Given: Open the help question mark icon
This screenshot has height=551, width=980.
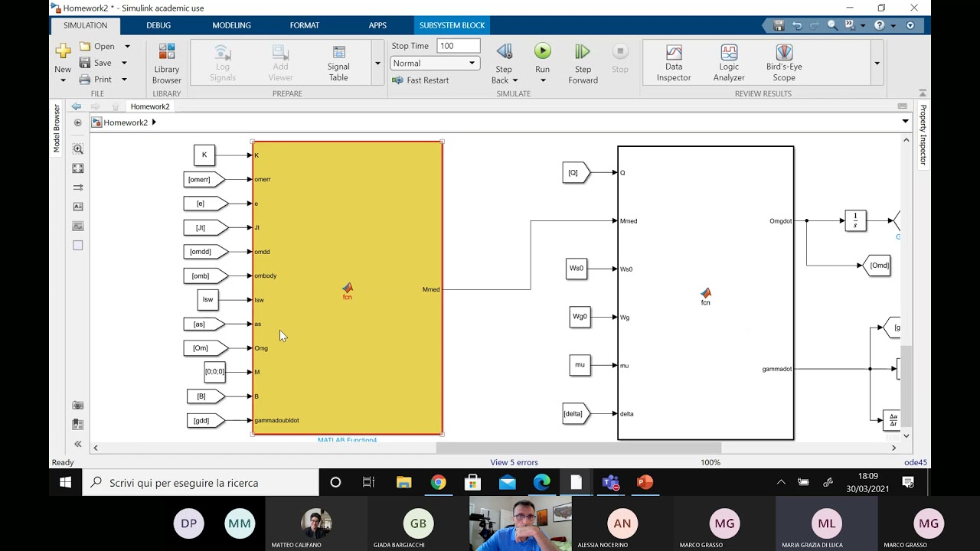Looking at the screenshot, I should pyautogui.click(x=879, y=25).
